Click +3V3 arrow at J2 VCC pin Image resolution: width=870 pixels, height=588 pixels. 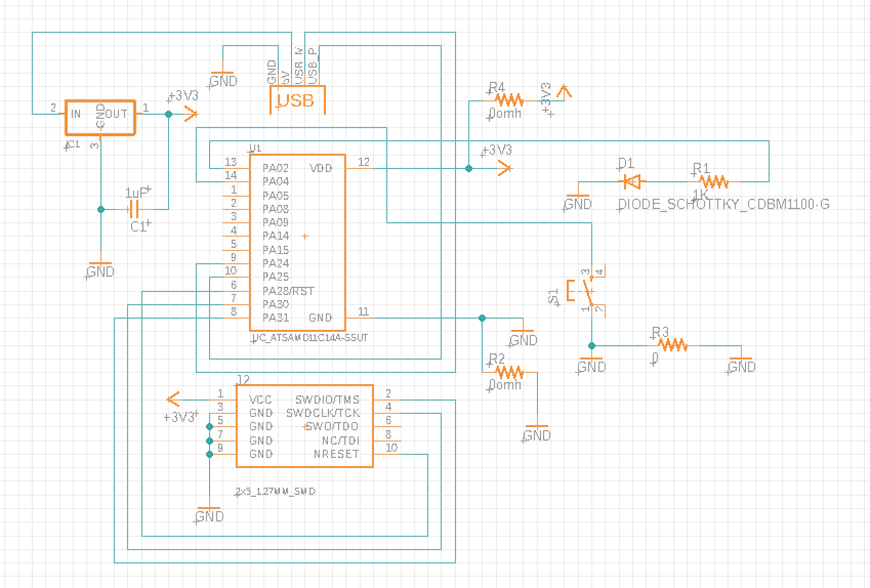click(174, 400)
